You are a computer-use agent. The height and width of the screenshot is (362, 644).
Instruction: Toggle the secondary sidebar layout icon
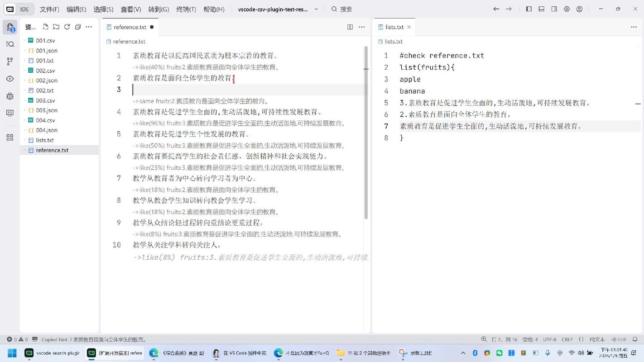coord(554,9)
